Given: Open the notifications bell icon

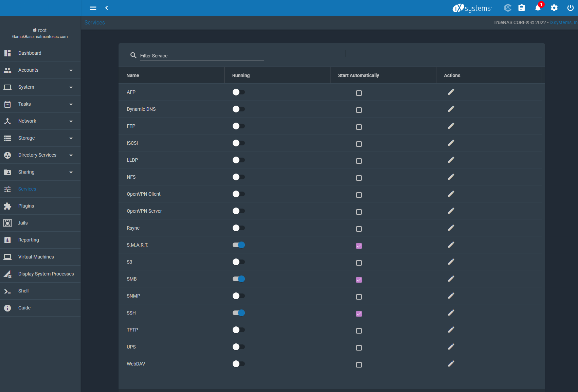Looking at the screenshot, I should point(538,8).
